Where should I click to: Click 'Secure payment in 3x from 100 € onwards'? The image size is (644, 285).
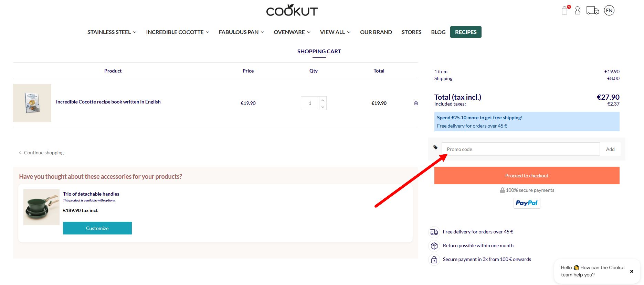(x=487, y=259)
